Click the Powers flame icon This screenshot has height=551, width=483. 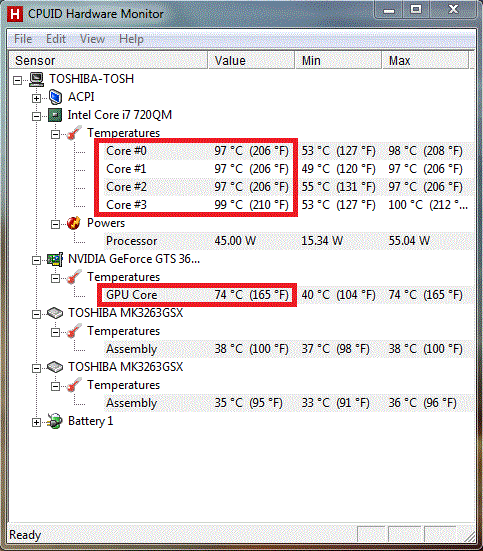pos(74,223)
